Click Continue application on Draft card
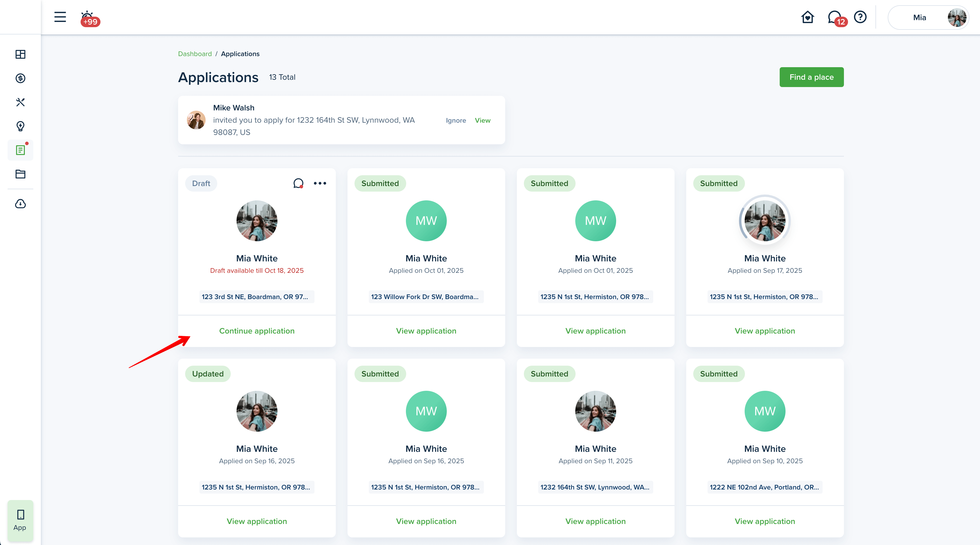The width and height of the screenshot is (980, 545). coord(257,331)
